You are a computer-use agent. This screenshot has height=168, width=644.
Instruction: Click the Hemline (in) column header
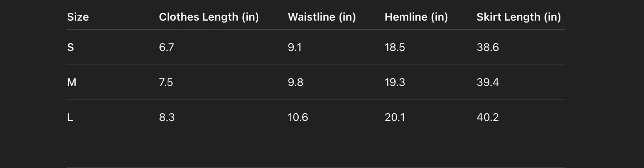[x=416, y=17]
